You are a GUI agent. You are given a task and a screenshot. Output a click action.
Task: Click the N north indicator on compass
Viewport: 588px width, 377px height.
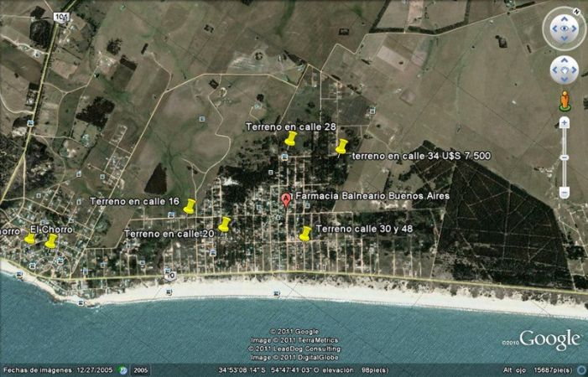click(x=576, y=10)
